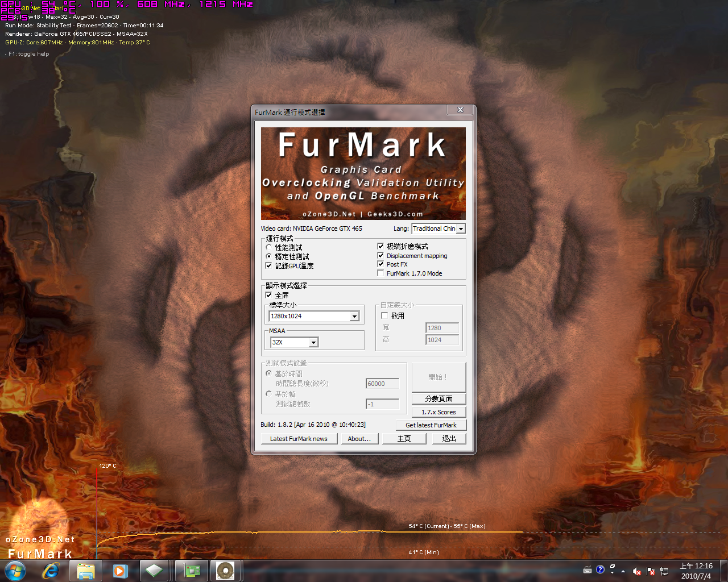Open Windows Explorer folder icon in taskbar
728x582 pixels.
click(86, 571)
